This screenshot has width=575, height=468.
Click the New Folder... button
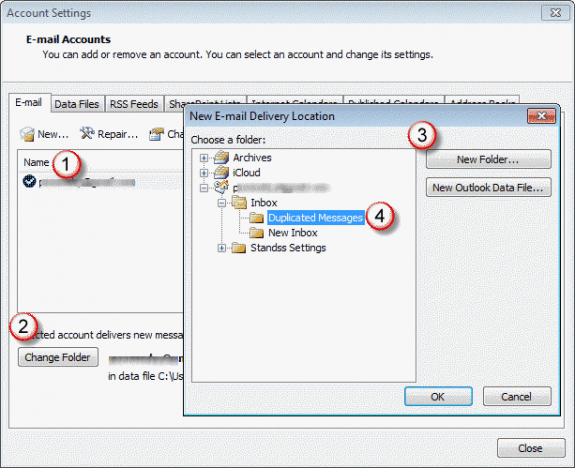(x=488, y=159)
